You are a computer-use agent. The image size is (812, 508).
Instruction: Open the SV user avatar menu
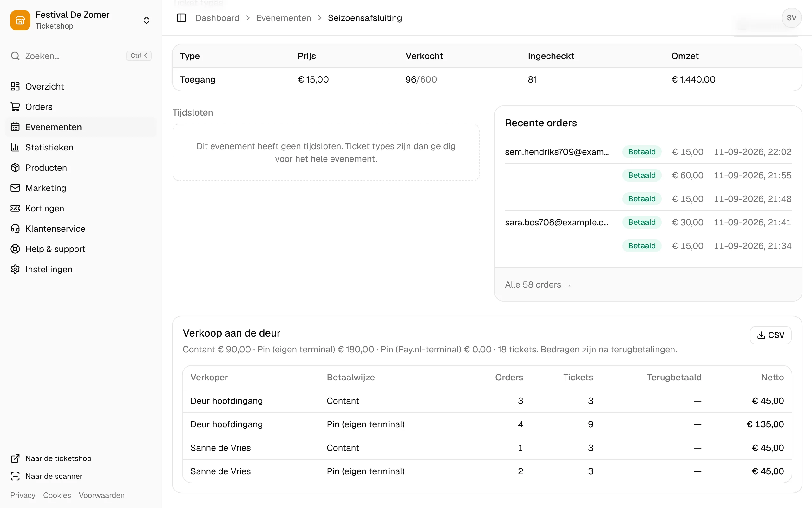pyautogui.click(x=791, y=18)
